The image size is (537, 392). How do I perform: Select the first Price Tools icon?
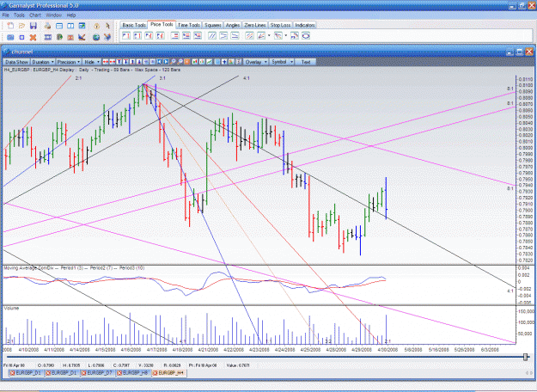pos(126,35)
